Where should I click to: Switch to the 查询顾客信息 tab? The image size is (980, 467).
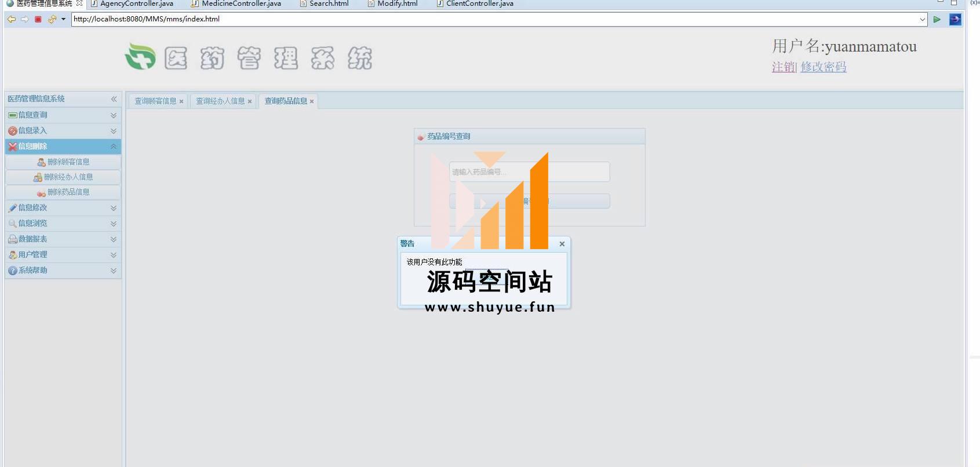(x=155, y=101)
